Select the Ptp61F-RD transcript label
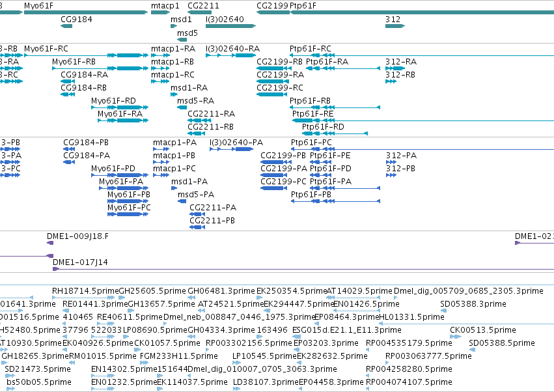554x392 pixels. pos(323,126)
